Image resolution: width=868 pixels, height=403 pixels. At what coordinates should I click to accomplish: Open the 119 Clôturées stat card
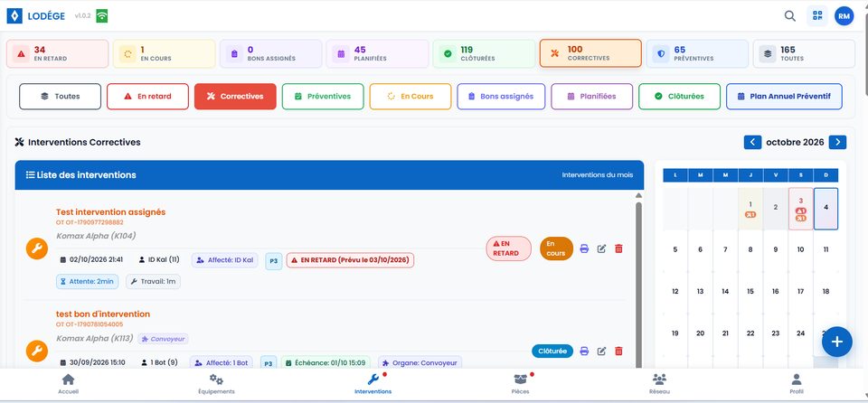pos(484,53)
